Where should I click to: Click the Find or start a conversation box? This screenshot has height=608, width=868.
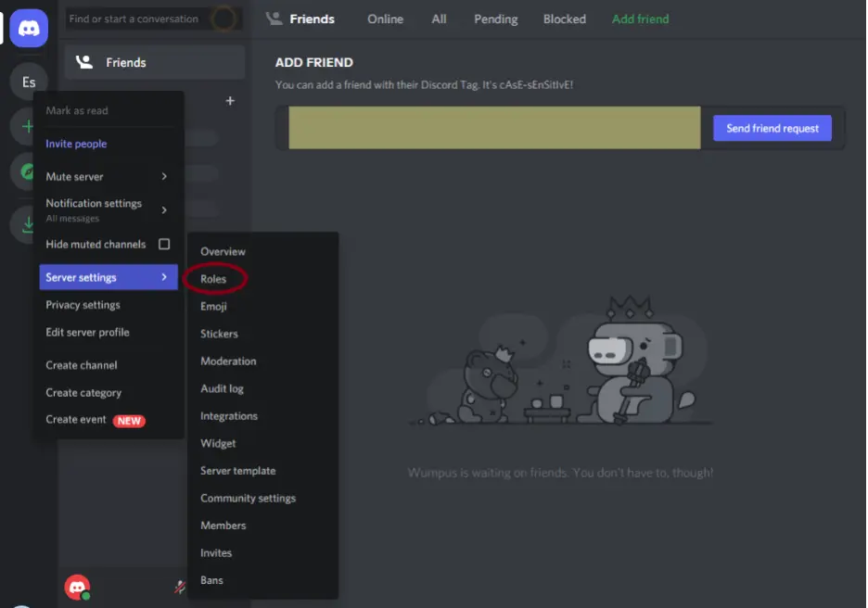coord(153,19)
